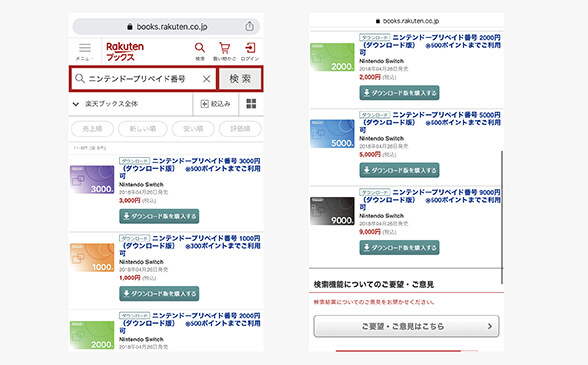Screen dimensions: 588x365
Task: Open the ニンテンドープリペイド番号 9000円 title link
Action: click(x=430, y=200)
